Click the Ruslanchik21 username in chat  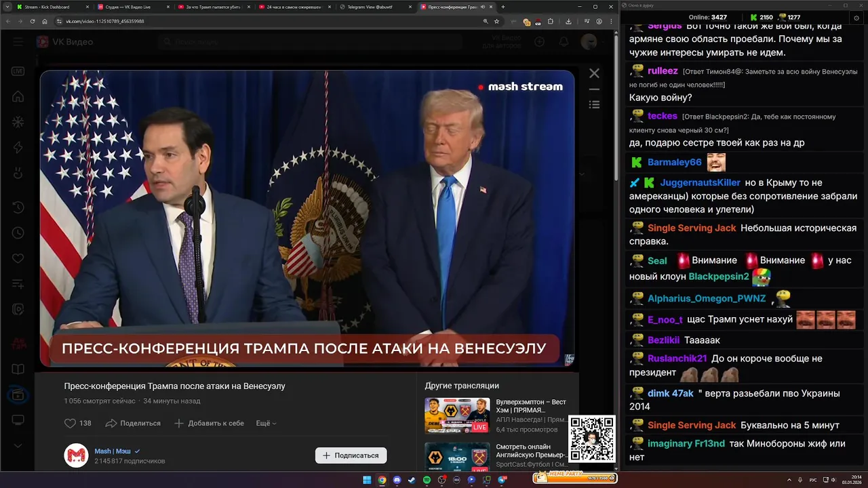(x=677, y=358)
